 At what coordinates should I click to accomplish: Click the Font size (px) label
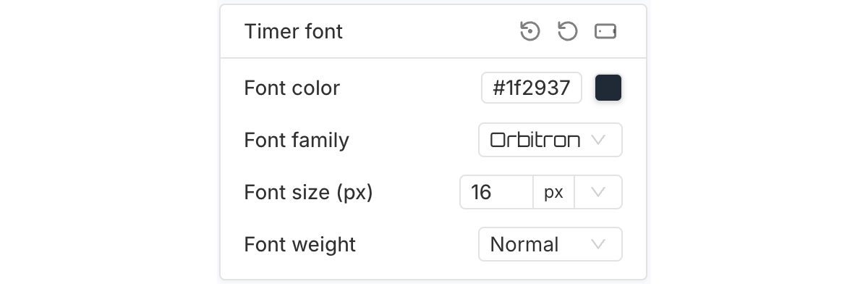pos(309,193)
